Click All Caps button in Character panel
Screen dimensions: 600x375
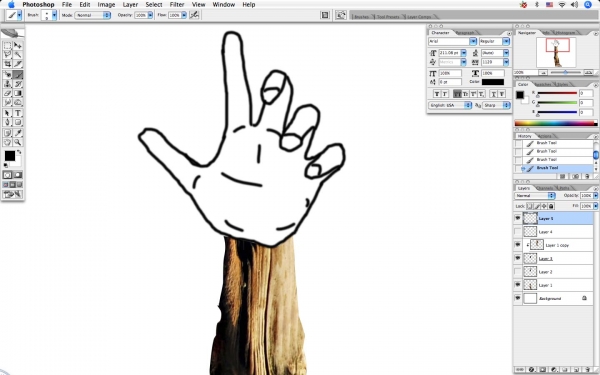[x=457, y=94]
